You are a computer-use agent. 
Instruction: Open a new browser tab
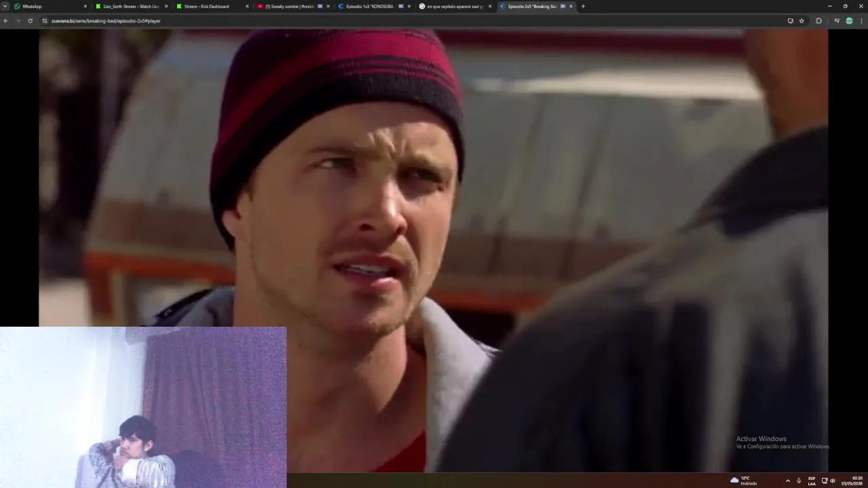(583, 6)
